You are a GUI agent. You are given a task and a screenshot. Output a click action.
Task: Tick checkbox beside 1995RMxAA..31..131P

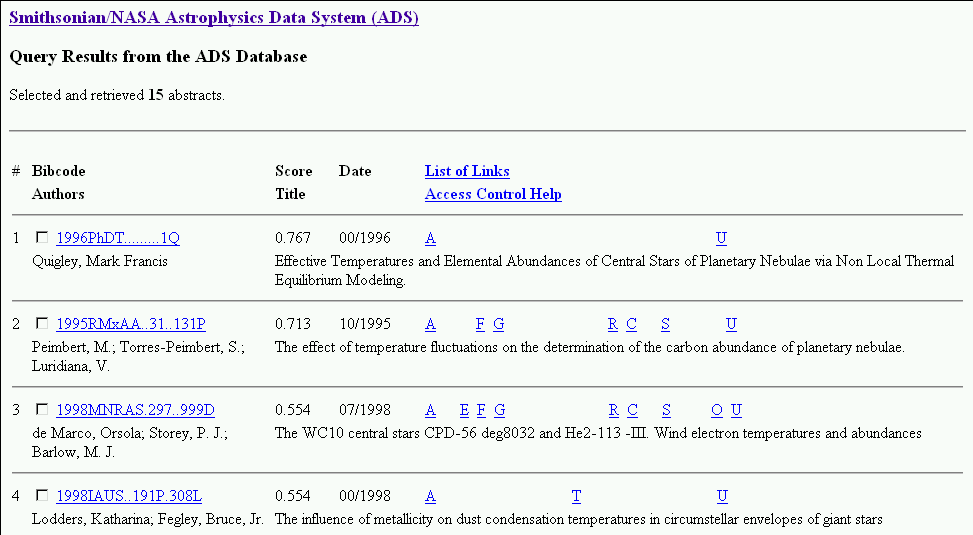pos(42,324)
